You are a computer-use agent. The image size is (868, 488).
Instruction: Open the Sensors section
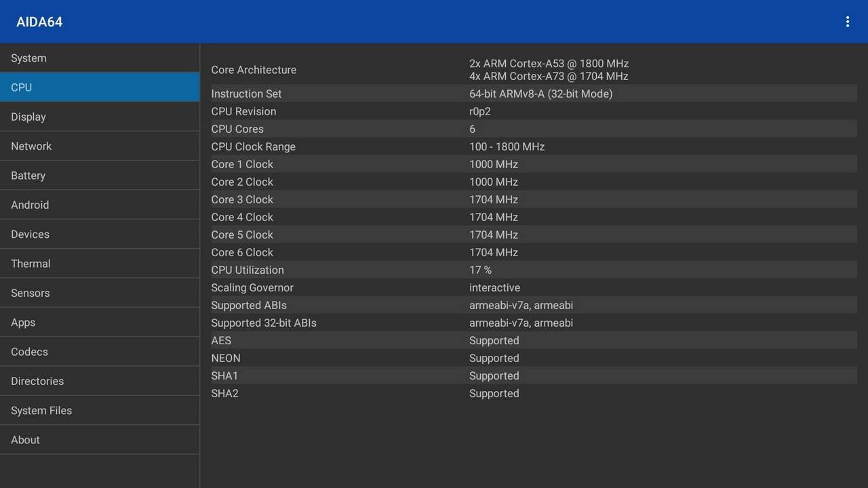[100, 293]
